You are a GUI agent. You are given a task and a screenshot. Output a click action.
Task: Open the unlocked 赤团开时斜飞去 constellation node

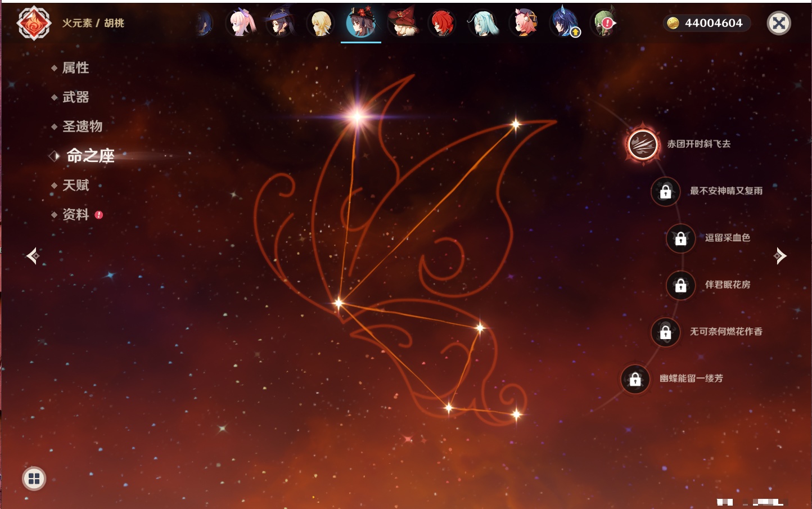(x=643, y=144)
